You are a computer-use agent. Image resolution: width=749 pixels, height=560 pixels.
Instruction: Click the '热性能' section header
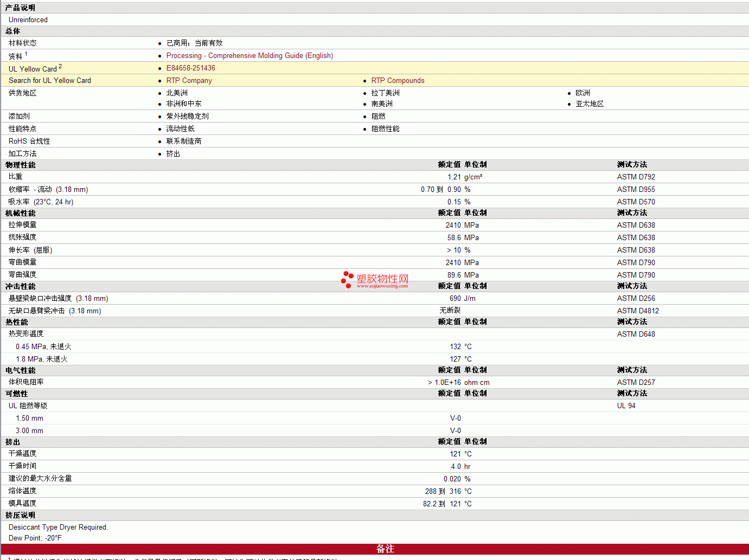click(x=16, y=323)
